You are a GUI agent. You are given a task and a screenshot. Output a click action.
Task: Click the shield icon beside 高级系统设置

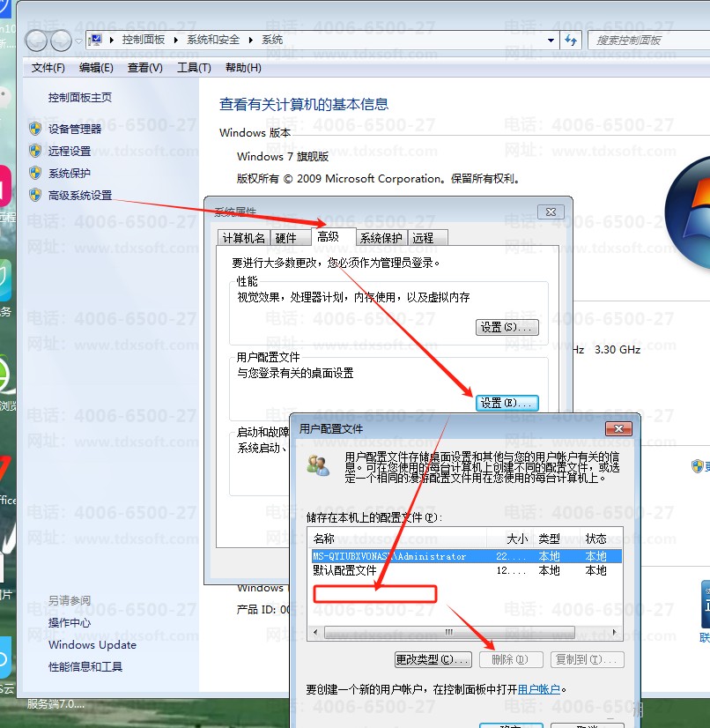click(x=35, y=195)
